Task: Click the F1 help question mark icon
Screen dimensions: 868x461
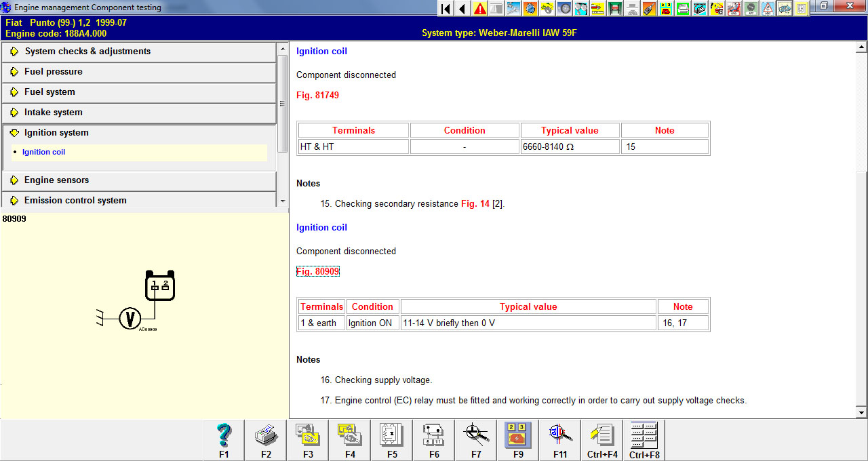Action: [224, 439]
